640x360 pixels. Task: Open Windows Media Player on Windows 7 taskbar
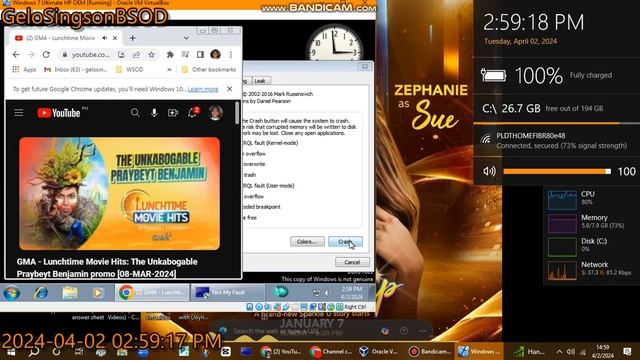(98, 293)
